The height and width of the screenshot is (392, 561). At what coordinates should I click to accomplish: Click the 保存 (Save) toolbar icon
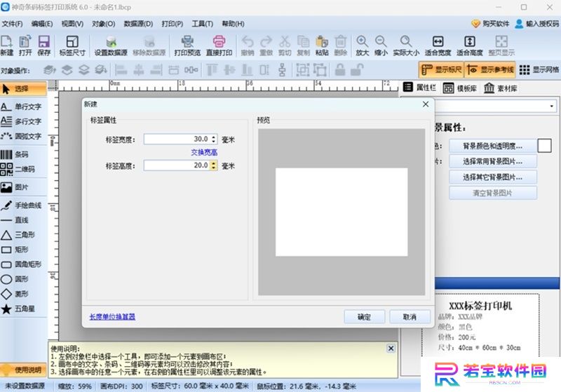pyautogui.click(x=44, y=46)
